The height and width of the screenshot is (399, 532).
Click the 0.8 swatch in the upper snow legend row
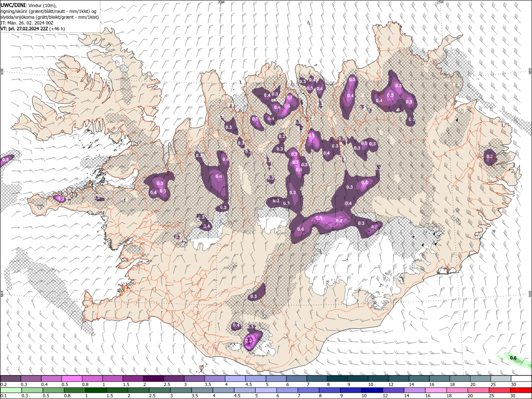click(92, 379)
